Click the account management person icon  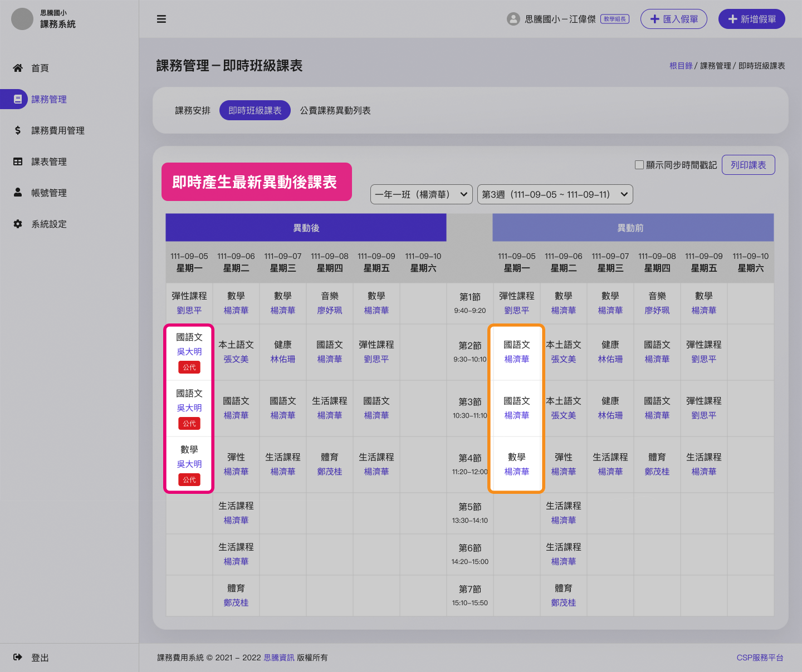(18, 193)
